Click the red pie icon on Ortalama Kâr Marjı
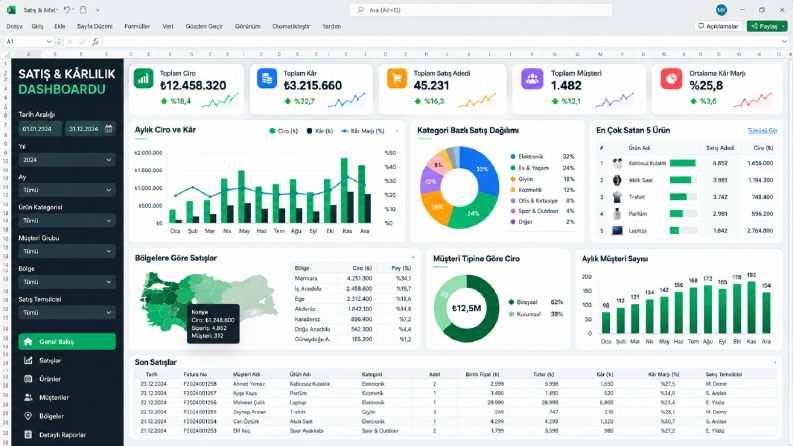Image resolution: width=793 pixels, height=446 pixels. click(x=671, y=79)
